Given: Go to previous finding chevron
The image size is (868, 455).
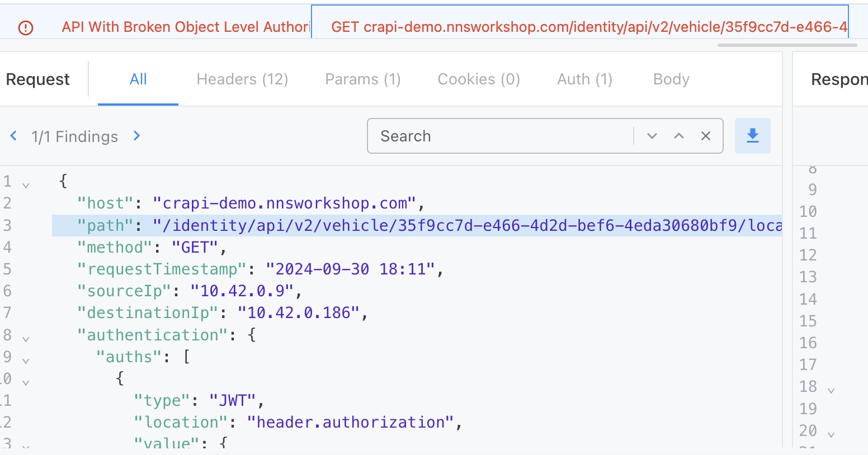Looking at the screenshot, I should [14, 136].
